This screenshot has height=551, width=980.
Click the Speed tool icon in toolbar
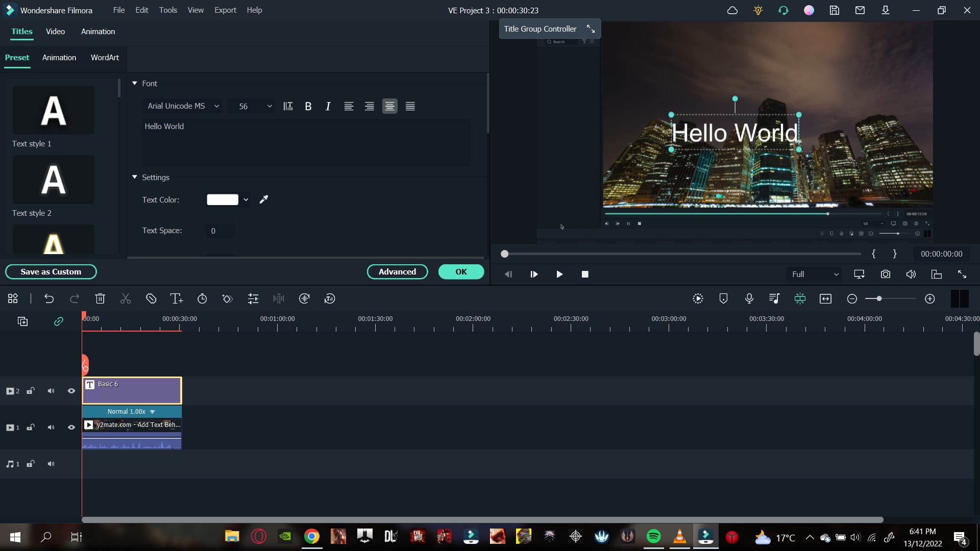point(202,299)
